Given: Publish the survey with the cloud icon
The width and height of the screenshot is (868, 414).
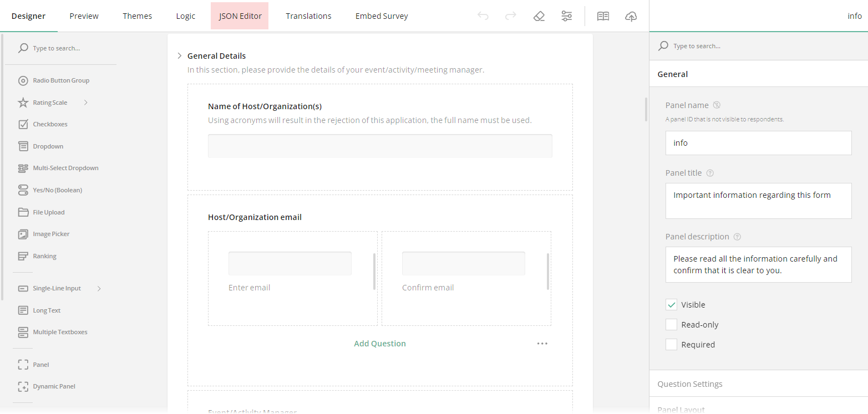Looking at the screenshot, I should (631, 17).
